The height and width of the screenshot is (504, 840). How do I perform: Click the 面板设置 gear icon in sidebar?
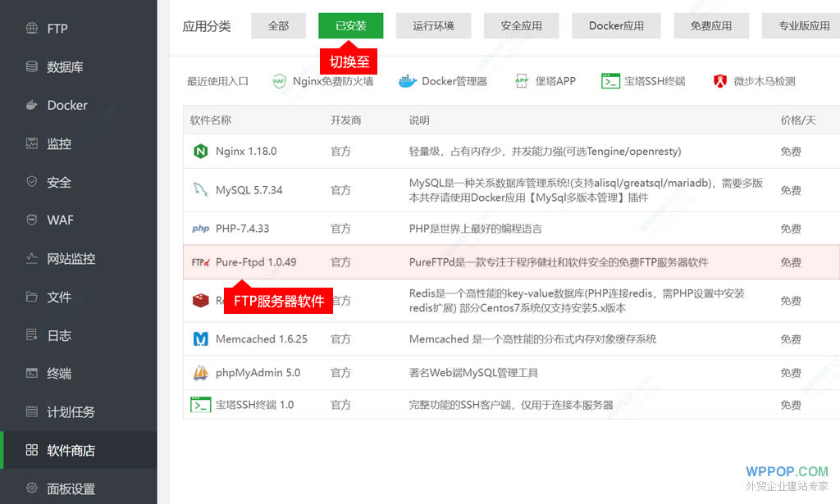[x=32, y=488]
